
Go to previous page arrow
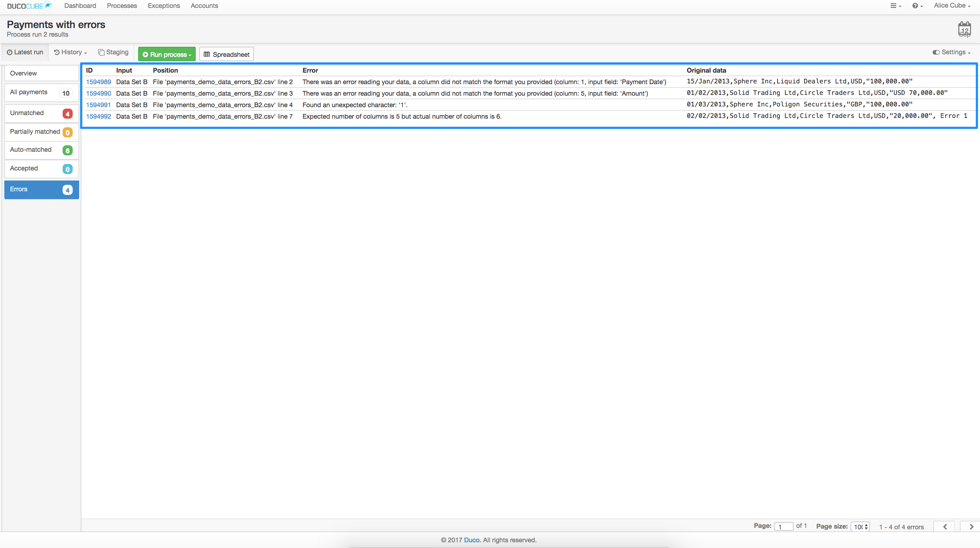[x=945, y=526]
